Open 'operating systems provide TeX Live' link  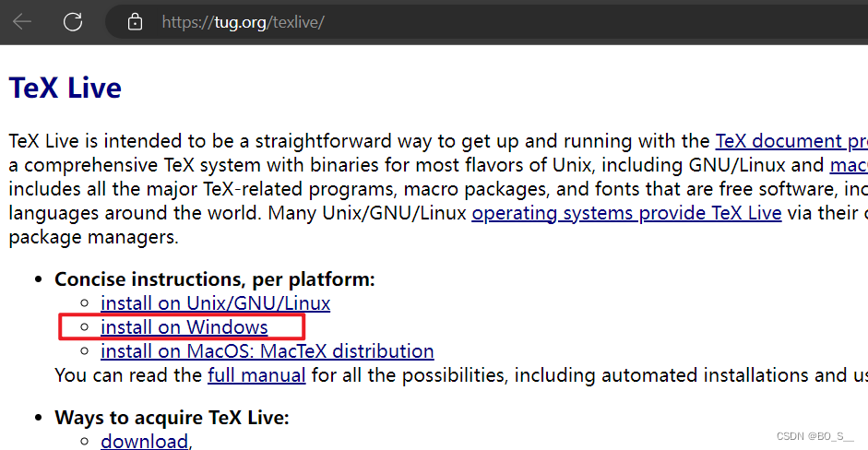point(626,213)
